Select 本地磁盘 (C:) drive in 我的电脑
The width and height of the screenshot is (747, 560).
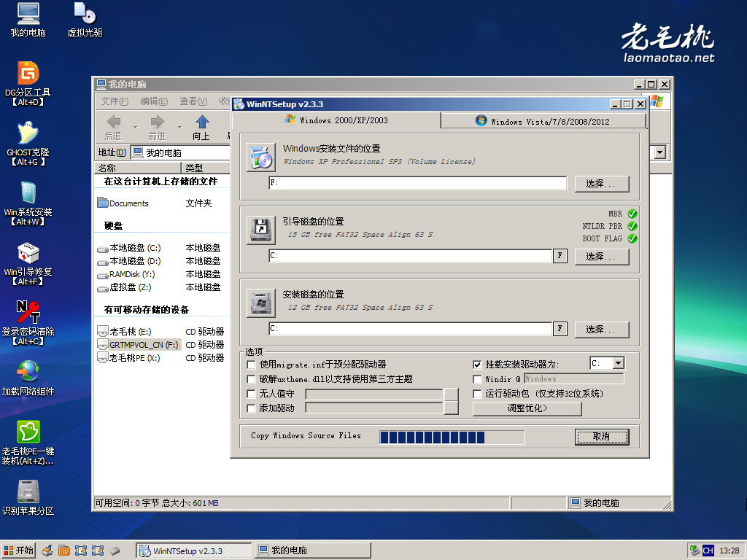128,248
